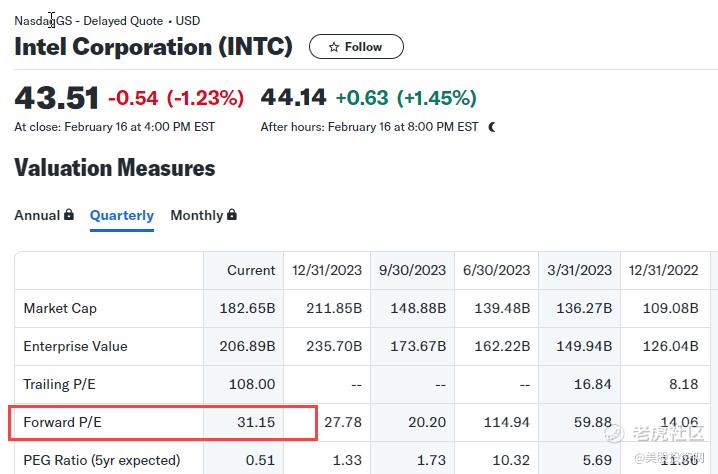Image resolution: width=718 pixels, height=474 pixels.
Task: Click the lock icon beside Annual
Action: (x=69, y=215)
